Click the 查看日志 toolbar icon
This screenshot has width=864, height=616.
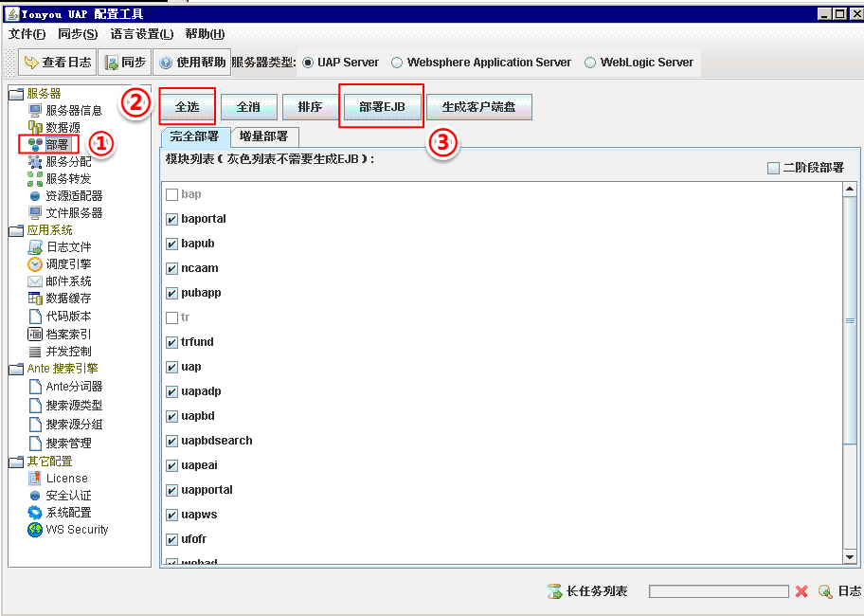click(x=31, y=63)
